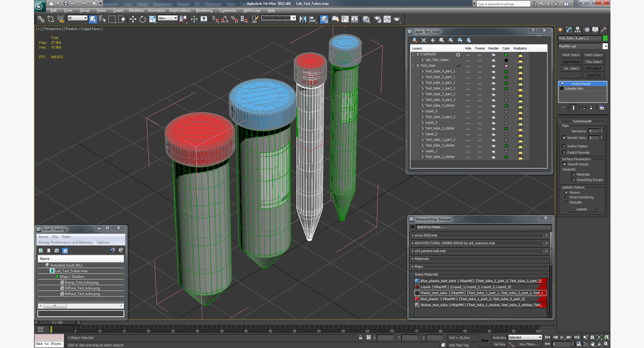This screenshot has height=348, width=644.
Task: Switch to the Utilities hammer panel
Action: [x=604, y=30]
